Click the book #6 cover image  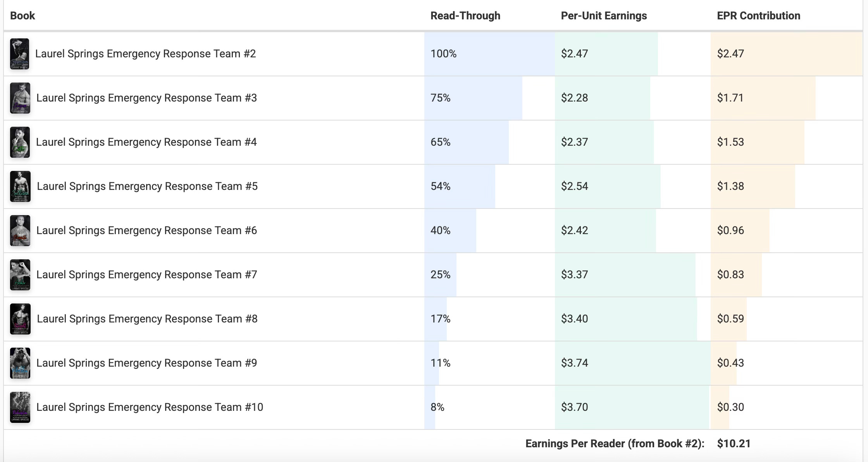pyautogui.click(x=20, y=231)
